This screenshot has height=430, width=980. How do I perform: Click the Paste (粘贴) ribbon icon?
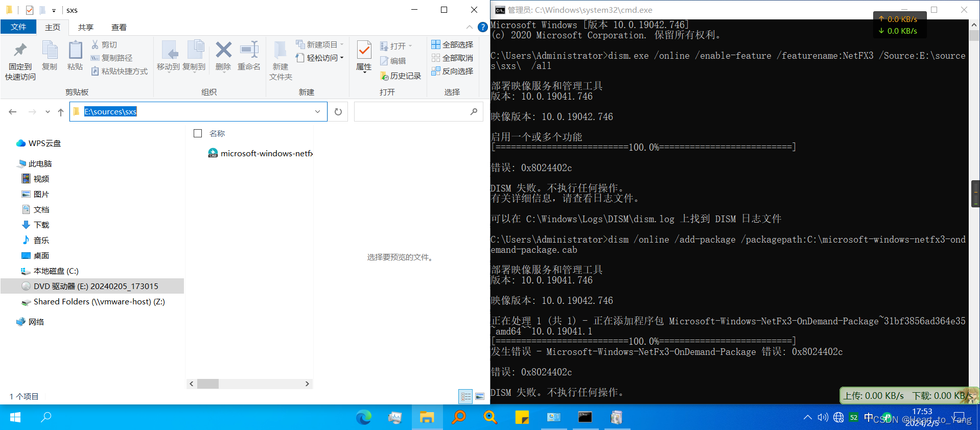pyautogui.click(x=75, y=56)
